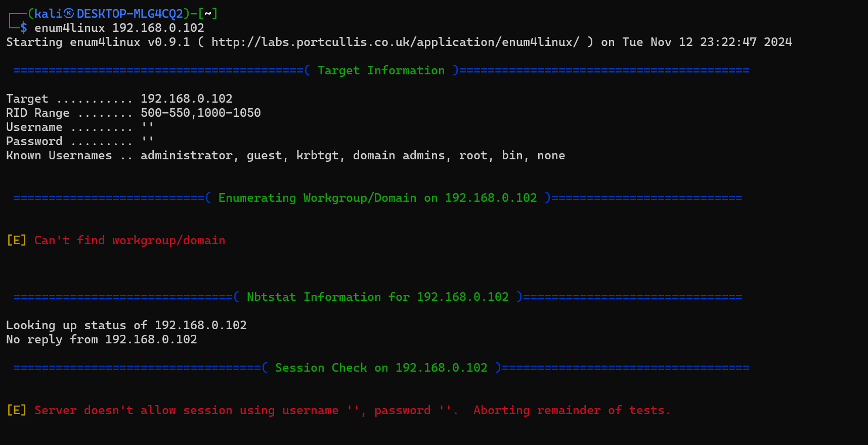
Task: Click the 'Target Information' section header
Action: (x=381, y=71)
